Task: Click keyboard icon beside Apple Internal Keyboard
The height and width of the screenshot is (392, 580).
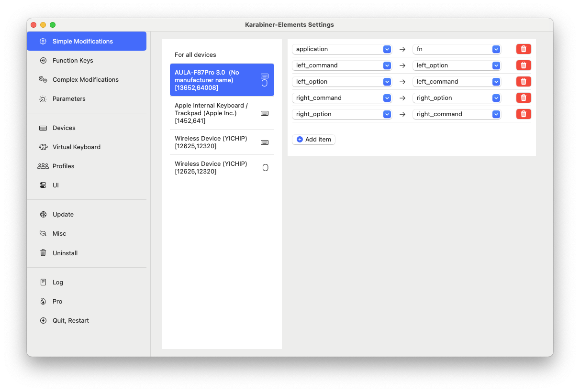Action: click(265, 113)
